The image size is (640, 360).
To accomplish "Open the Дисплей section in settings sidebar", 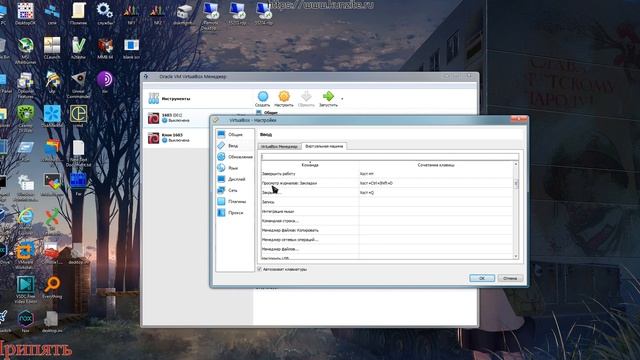I will (234, 179).
